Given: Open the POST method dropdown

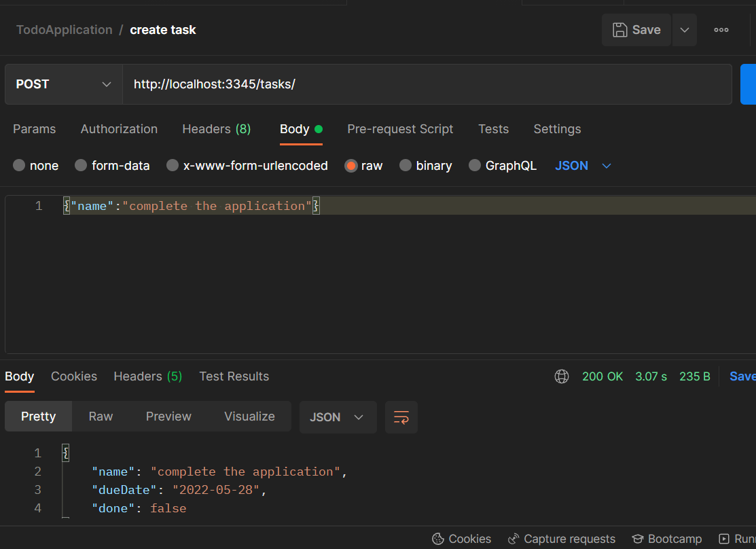Looking at the screenshot, I should click(63, 84).
